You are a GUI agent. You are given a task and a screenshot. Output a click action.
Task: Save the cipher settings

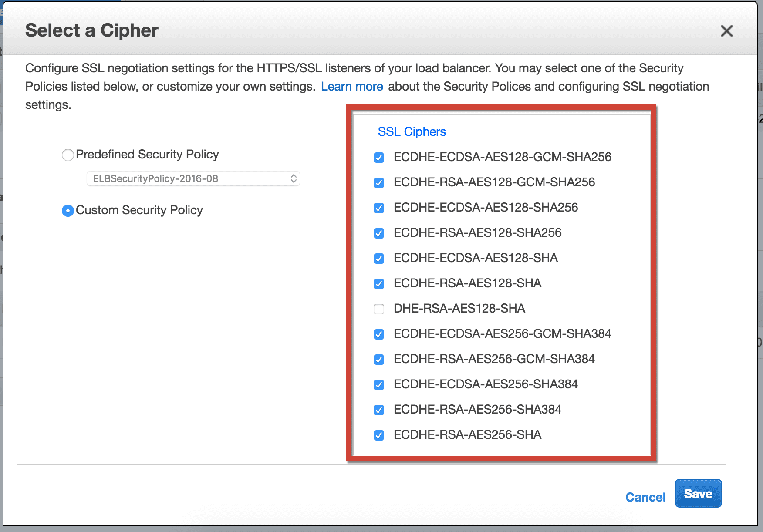(x=699, y=493)
